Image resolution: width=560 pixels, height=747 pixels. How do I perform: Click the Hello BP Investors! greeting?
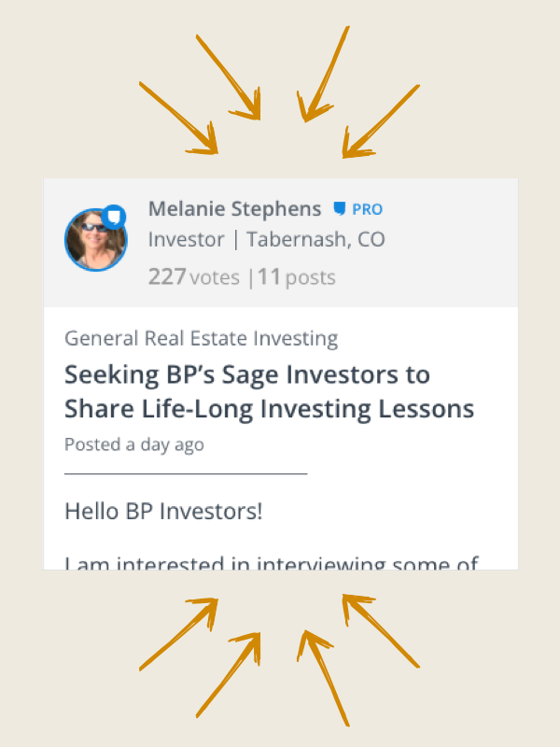(163, 511)
